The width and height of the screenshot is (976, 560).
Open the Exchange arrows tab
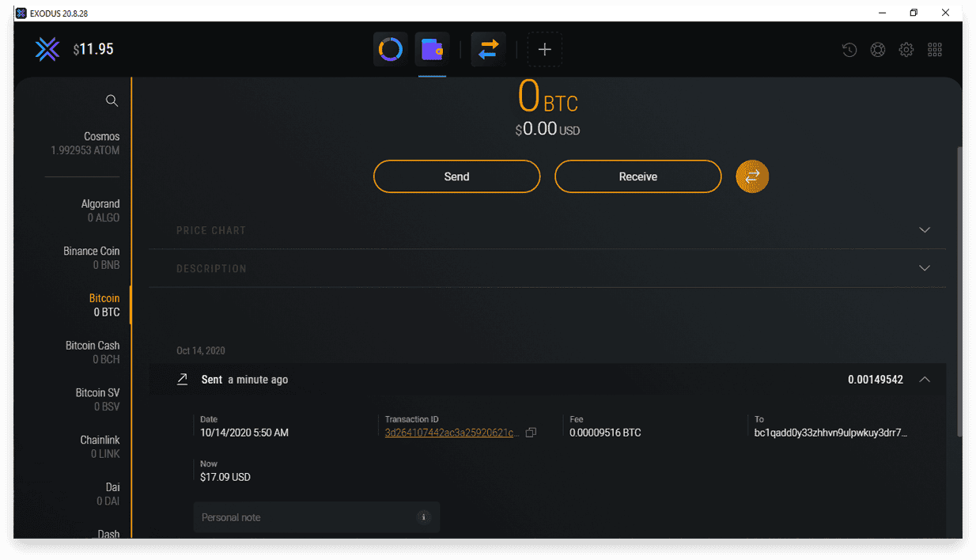click(x=488, y=49)
